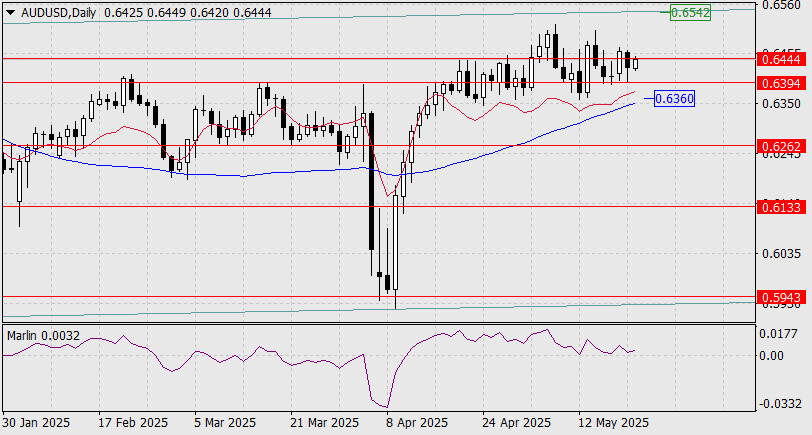Viewport: 812px width, 435px height.
Task: Click the 0.6560 price scale value
Action: 780,5
